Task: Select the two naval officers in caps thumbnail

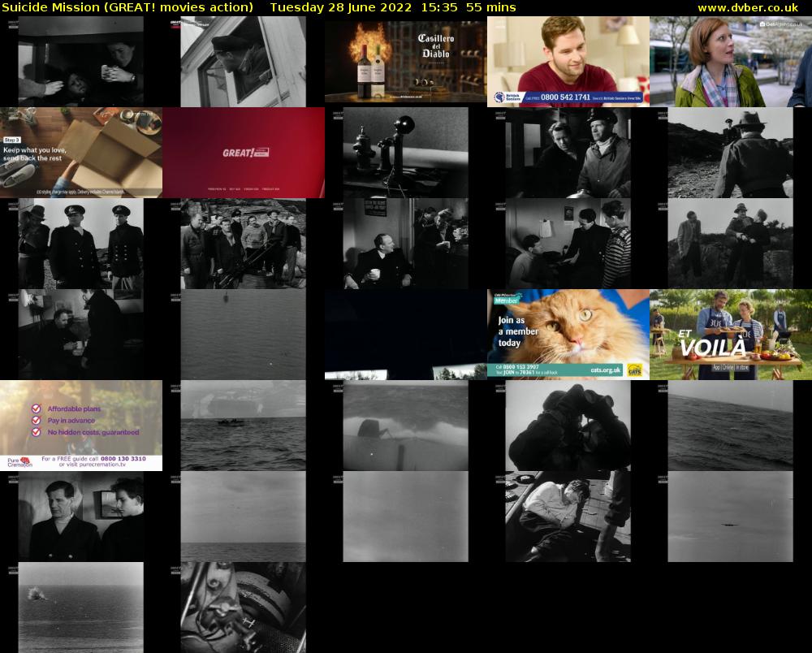Action: click(x=80, y=244)
